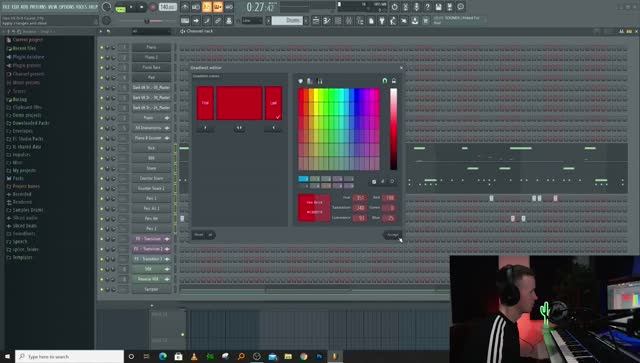The width and height of the screenshot is (640, 363).
Task: Select the Piano 2 channel button
Action: 151,58
